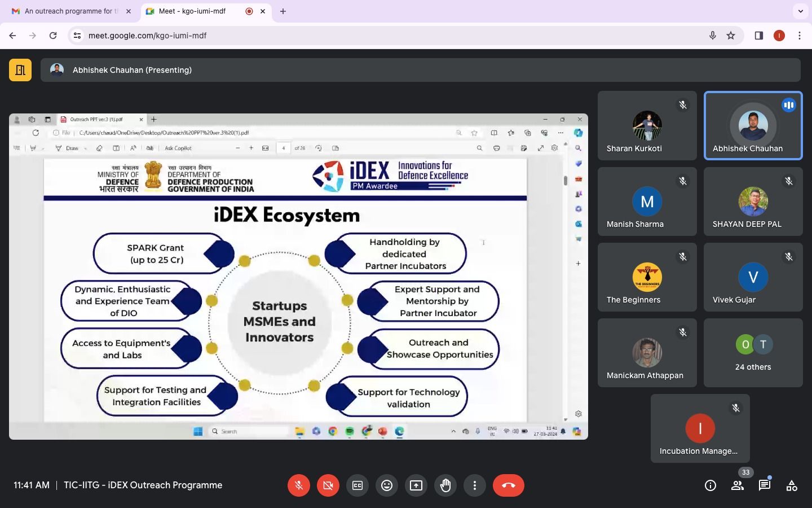Open chat with everyone icon

[765, 485]
